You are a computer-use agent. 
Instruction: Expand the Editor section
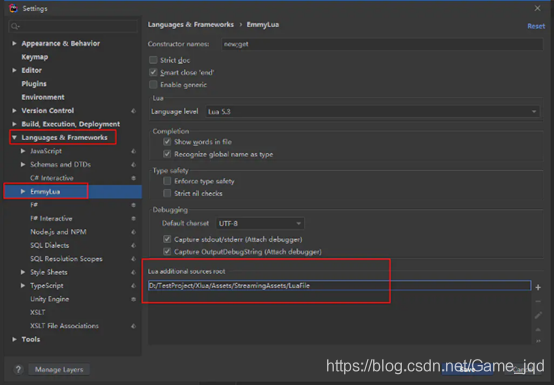pyautogui.click(x=14, y=70)
